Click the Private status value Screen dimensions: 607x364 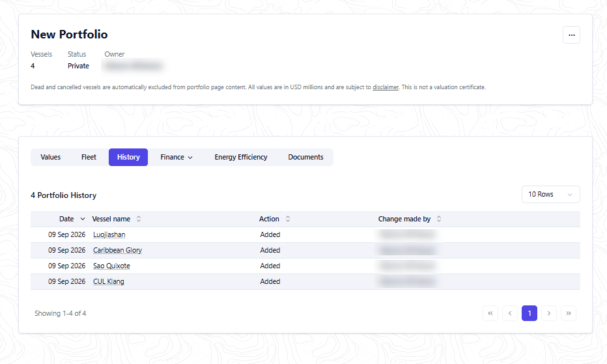[x=78, y=66]
